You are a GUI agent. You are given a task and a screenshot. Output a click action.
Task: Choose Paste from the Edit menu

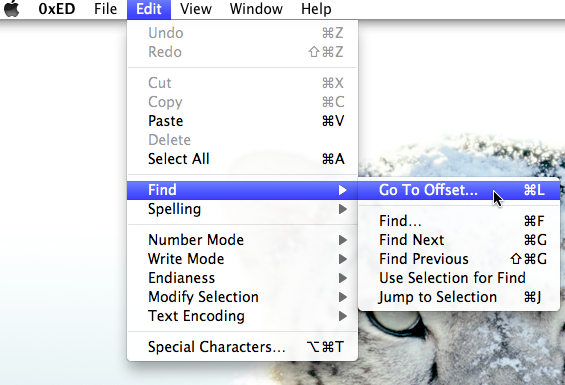[x=243, y=121]
